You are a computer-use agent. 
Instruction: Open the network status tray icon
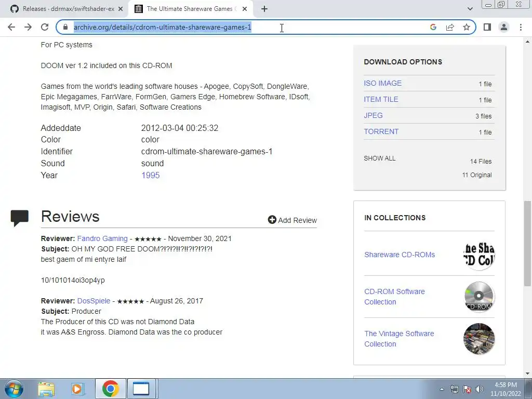click(454, 389)
